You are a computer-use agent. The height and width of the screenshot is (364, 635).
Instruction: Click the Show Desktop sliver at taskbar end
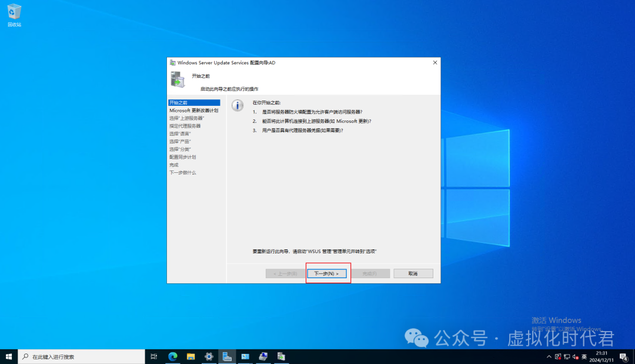(x=634, y=357)
